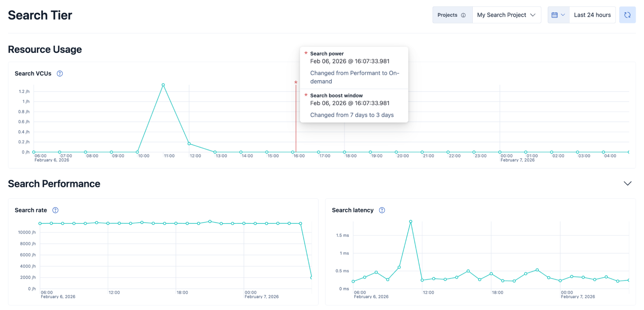Open the calendar date picker icon

click(x=555, y=15)
